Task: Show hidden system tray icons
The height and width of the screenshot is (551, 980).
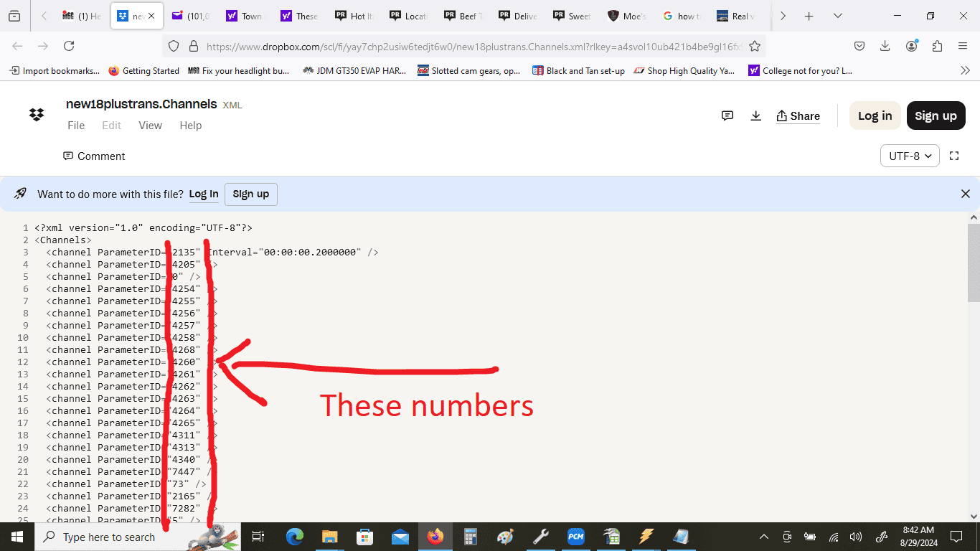Action: point(763,537)
